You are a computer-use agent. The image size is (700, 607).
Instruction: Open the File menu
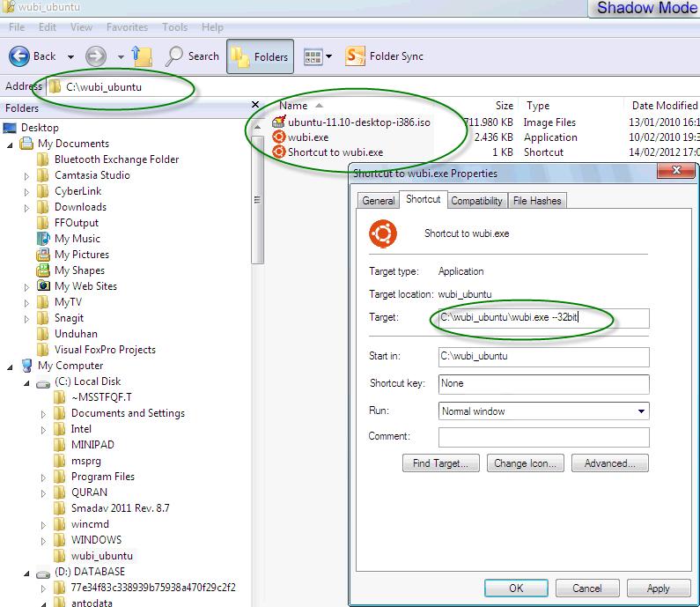click(17, 27)
